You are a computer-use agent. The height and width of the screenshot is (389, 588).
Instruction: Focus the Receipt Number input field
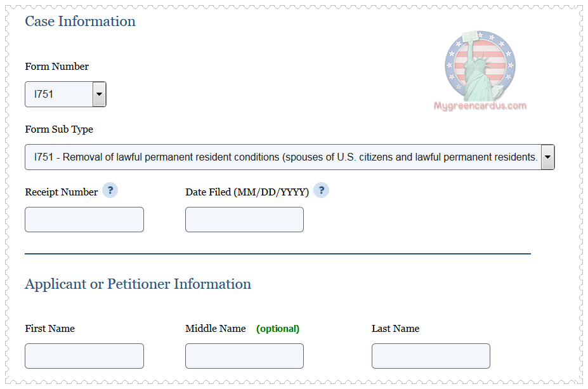[84, 220]
